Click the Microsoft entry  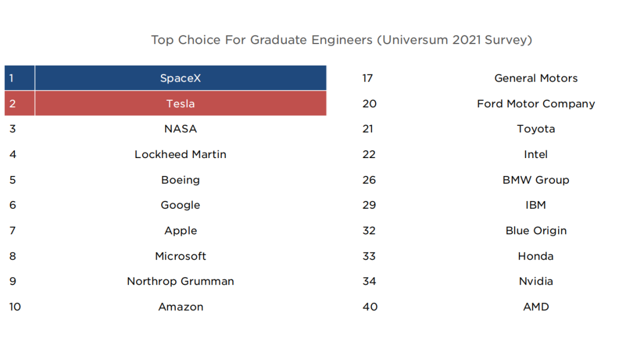pyautogui.click(x=180, y=256)
